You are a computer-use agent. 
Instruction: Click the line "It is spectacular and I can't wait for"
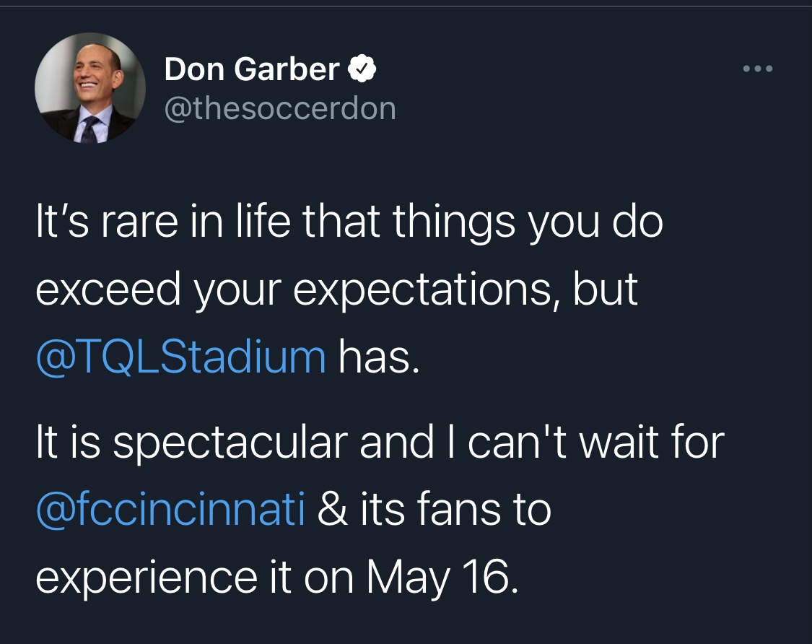tap(380, 442)
